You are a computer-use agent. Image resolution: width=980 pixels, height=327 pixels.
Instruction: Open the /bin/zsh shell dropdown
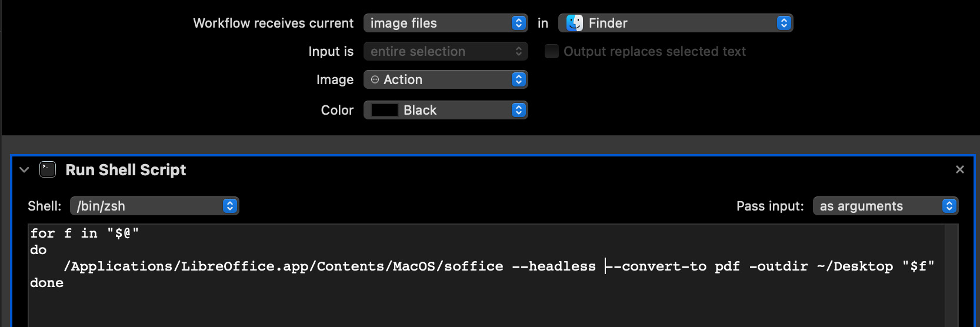[x=154, y=206]
